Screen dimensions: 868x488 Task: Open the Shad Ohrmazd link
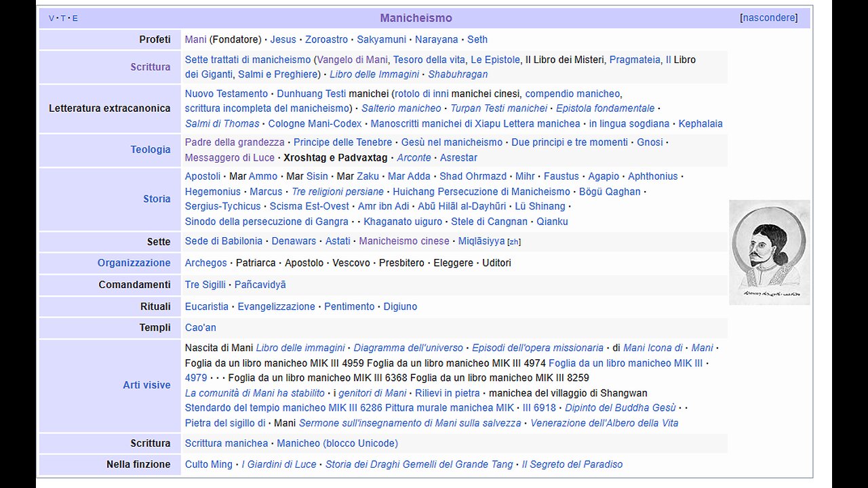473,176
